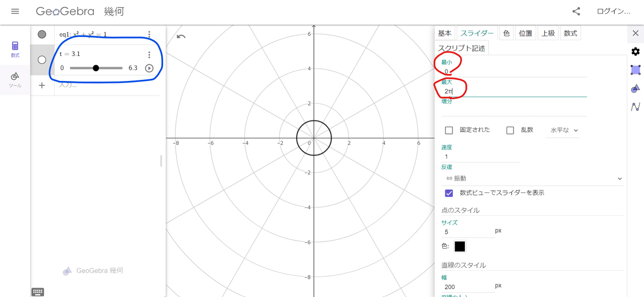Open the 位置 tab
Viewport: 644px width, 297px height.
tap(526, 33)
